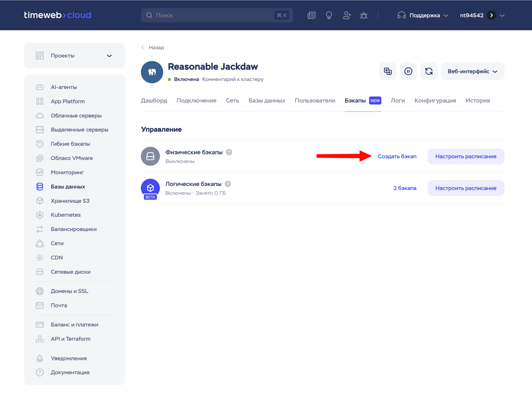This screenshot has height=403, width=532.
Task: Switch to the Конфигурация tab
Action: click(435, 100)
